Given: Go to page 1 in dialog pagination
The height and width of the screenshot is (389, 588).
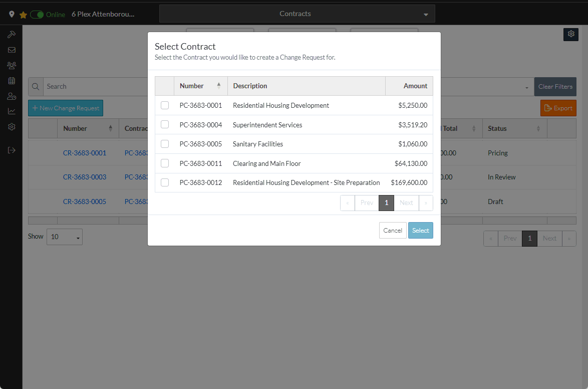Looking at the screenshot, I should click(386, 203).
